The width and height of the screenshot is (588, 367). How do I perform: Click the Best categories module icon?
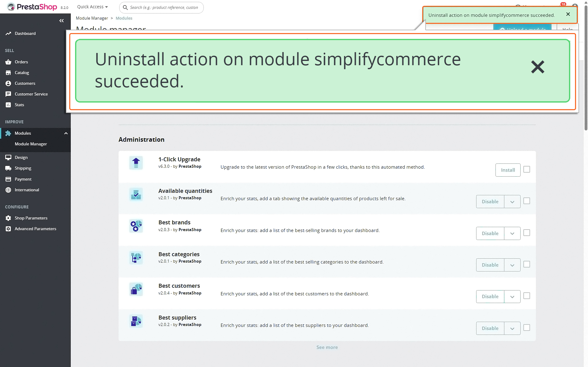pyautogui.click(x=136, y=258)
